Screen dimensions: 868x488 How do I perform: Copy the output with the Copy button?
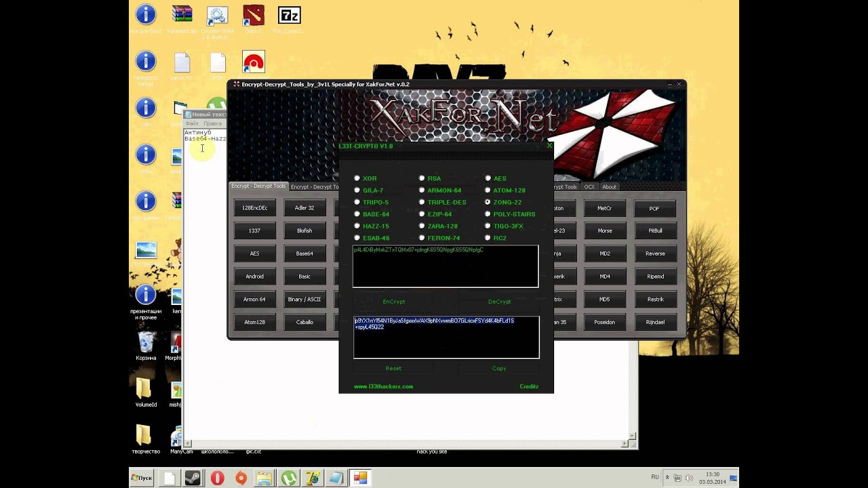pos(499,368)
